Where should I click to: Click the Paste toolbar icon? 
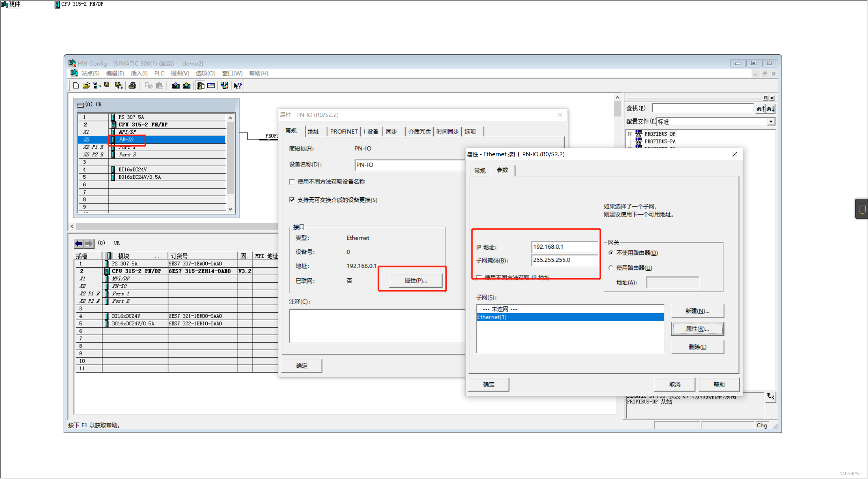(159, 86)
